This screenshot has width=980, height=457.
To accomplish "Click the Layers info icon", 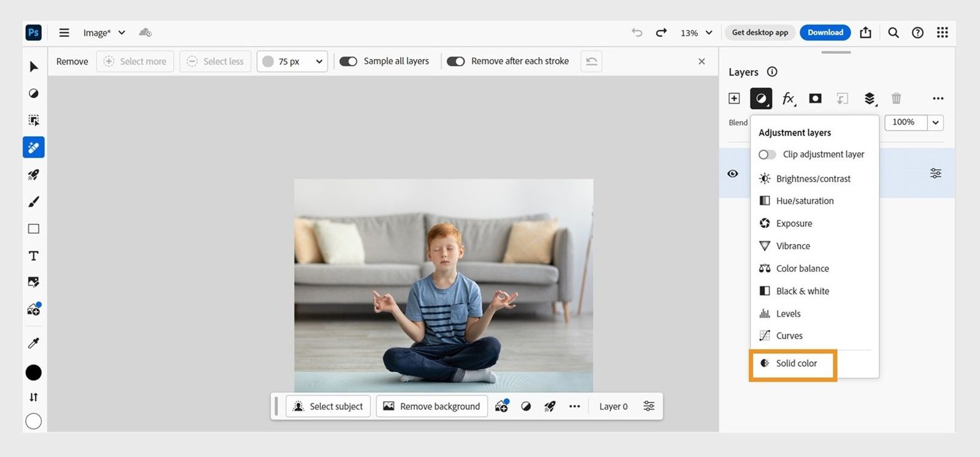I will pos(772,72).
